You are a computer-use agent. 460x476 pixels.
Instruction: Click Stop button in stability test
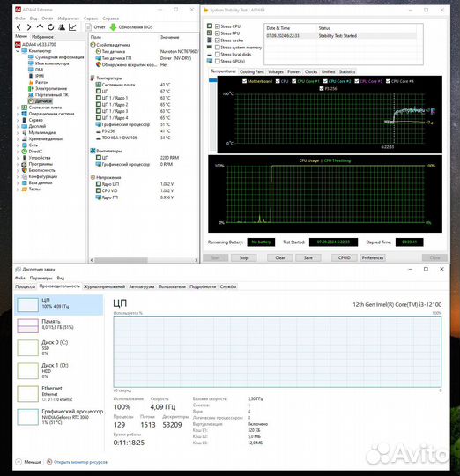click(243, 257)
